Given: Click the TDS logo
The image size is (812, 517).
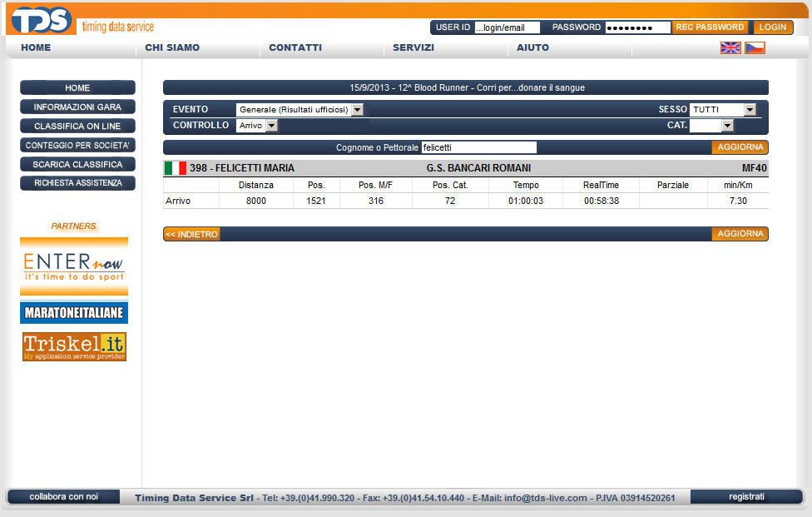Looking at the screenshot, I should [42, 19].
